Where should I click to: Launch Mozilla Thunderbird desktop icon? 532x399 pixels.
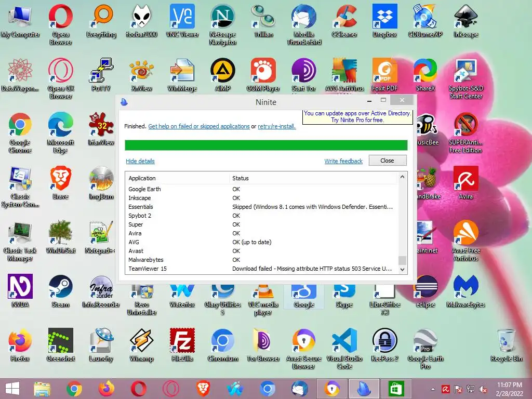click(x=303, y=24)
